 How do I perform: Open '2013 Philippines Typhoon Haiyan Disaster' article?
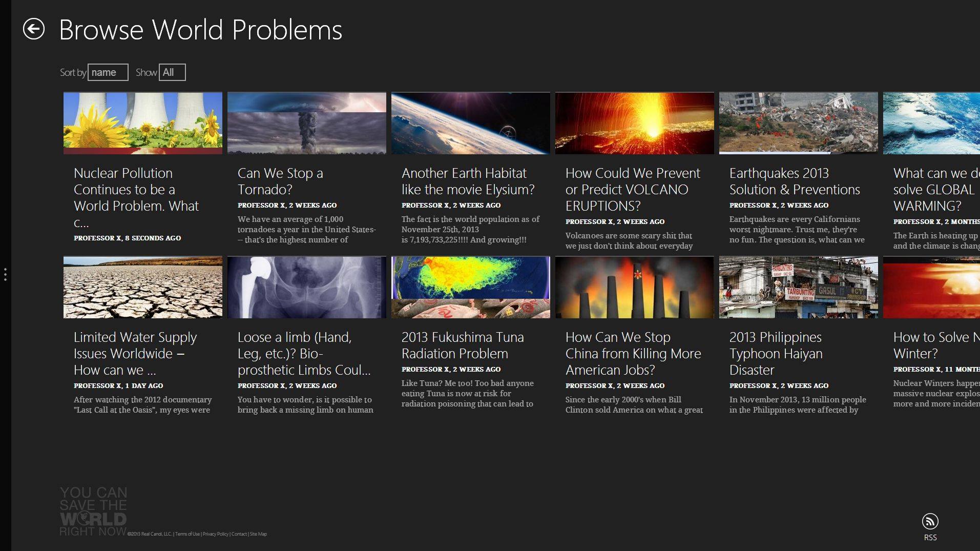click(776, 353)
